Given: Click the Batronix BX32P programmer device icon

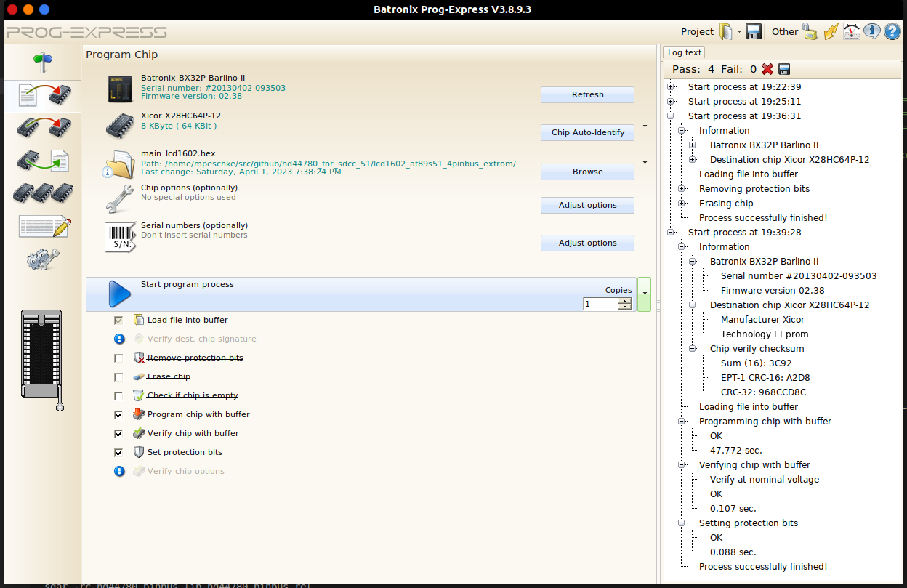Looking at the screenshot, I should point(120,88).
